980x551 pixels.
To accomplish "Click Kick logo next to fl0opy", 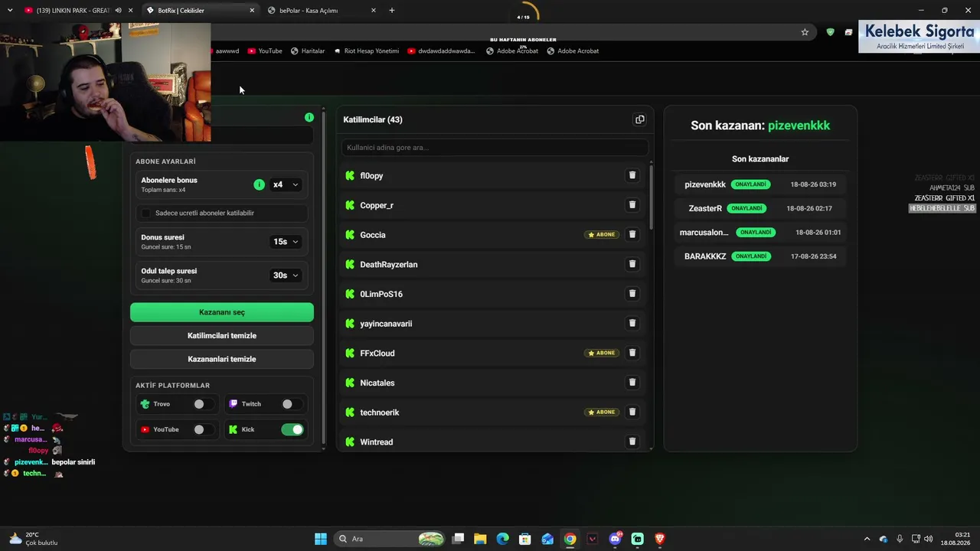I will (x=350, y=175).
